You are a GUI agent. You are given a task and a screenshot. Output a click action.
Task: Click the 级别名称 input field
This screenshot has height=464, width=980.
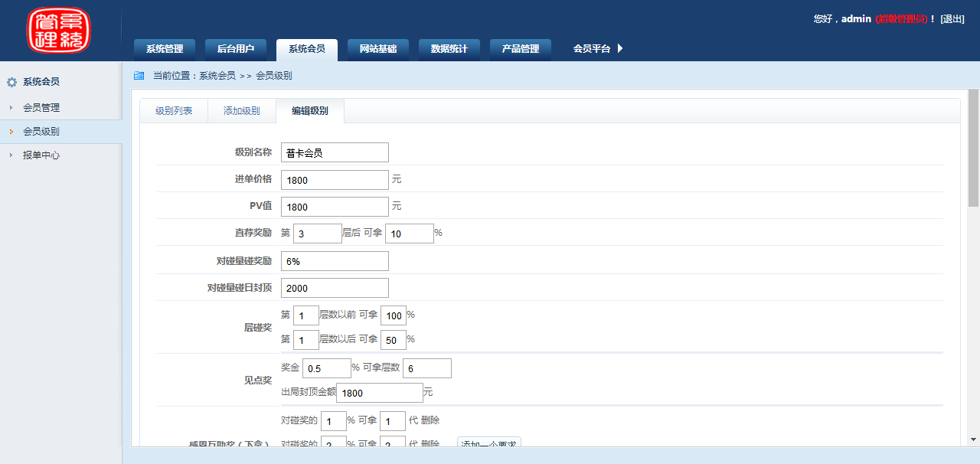pos(335,152)
